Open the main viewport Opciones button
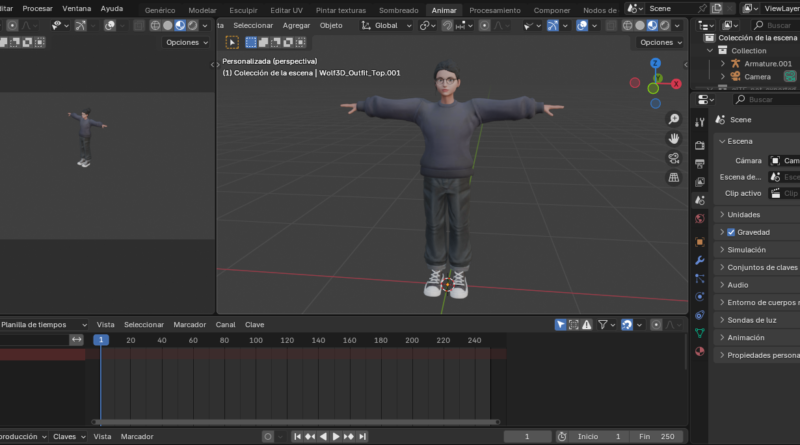800x445 pixels. click(660, 43)
